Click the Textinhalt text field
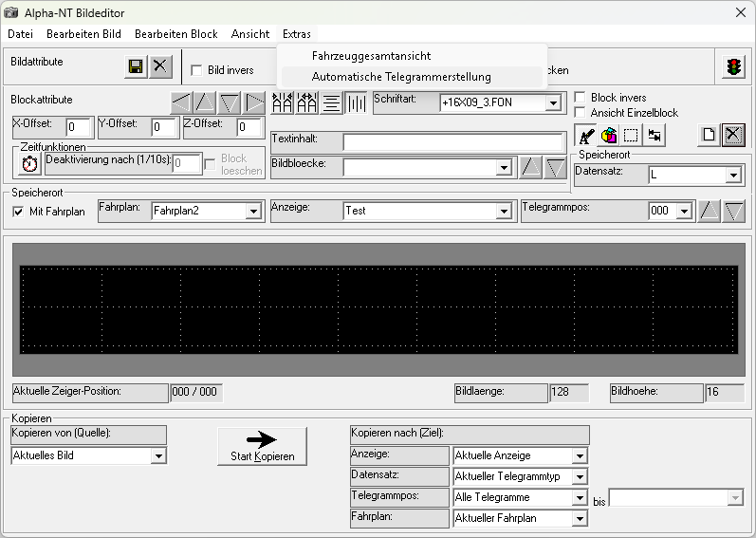Viewport: 756px width, 538px height. click(453, 142)
